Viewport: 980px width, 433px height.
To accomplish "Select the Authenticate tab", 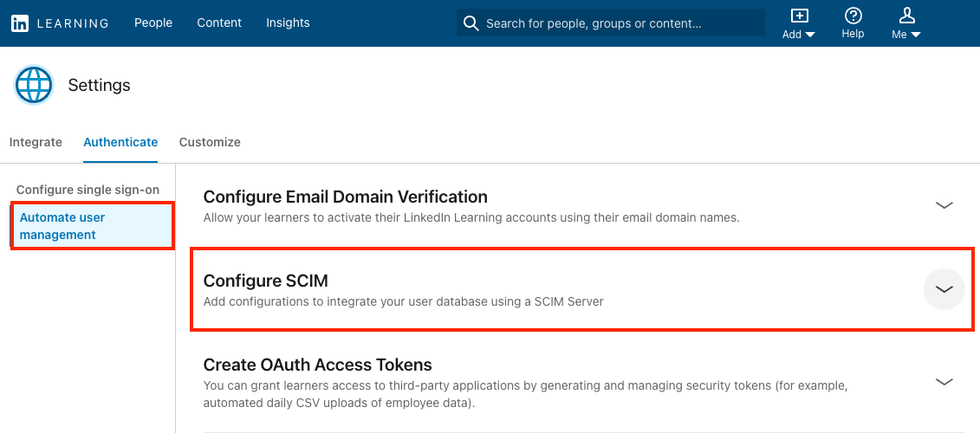I will (x=120, y=142).
